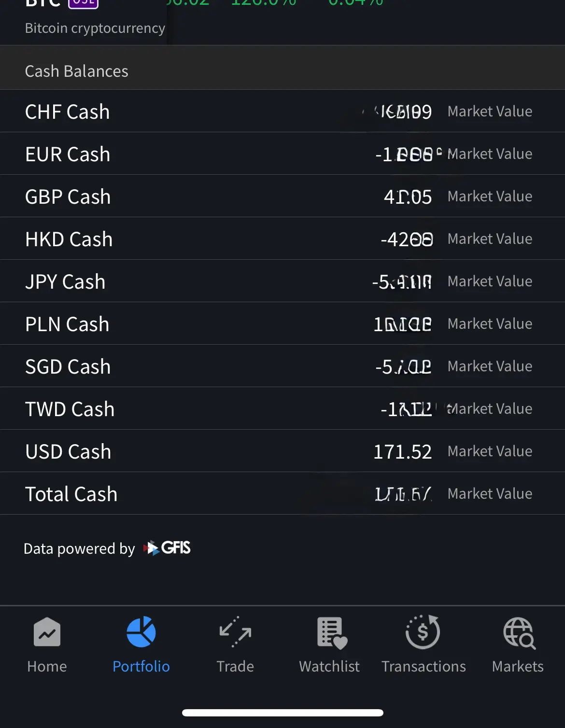Open the GBP Cash row
This screenshot has height=728, width=565.
(282, 196)
